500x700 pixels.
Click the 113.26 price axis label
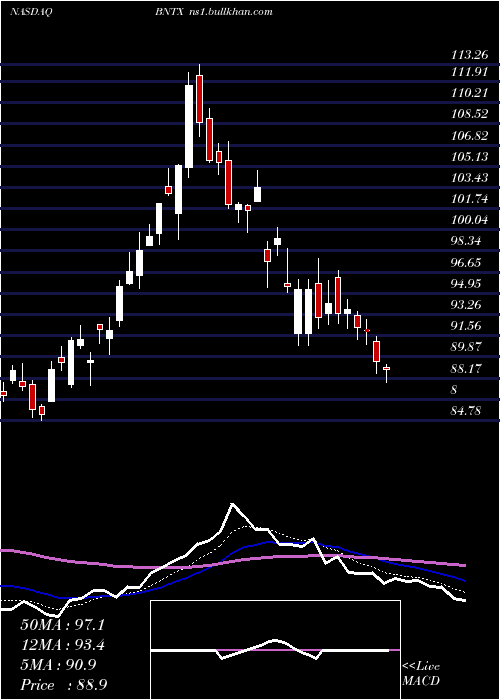(469, 55)
